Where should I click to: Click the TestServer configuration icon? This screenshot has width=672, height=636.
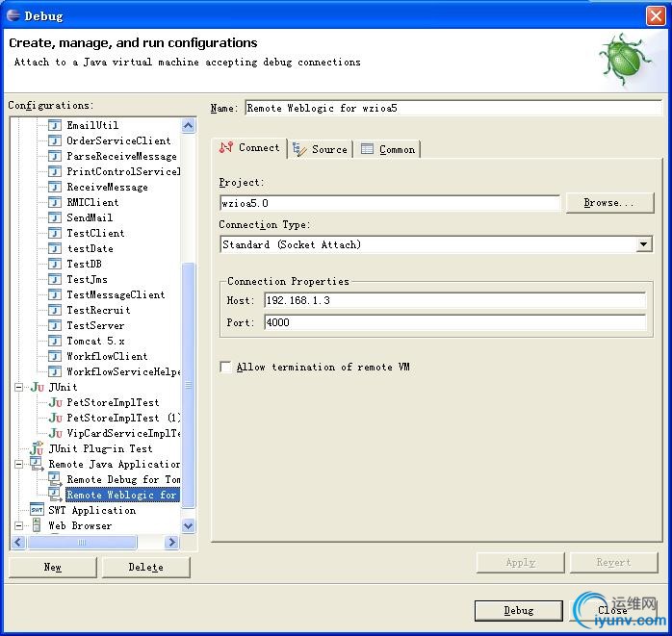pos(55,326)
